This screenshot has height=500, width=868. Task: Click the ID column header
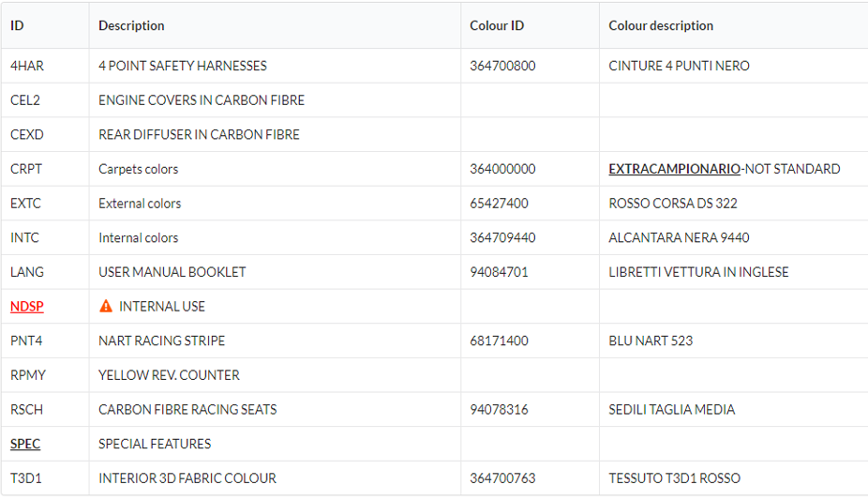click(17, 25)
